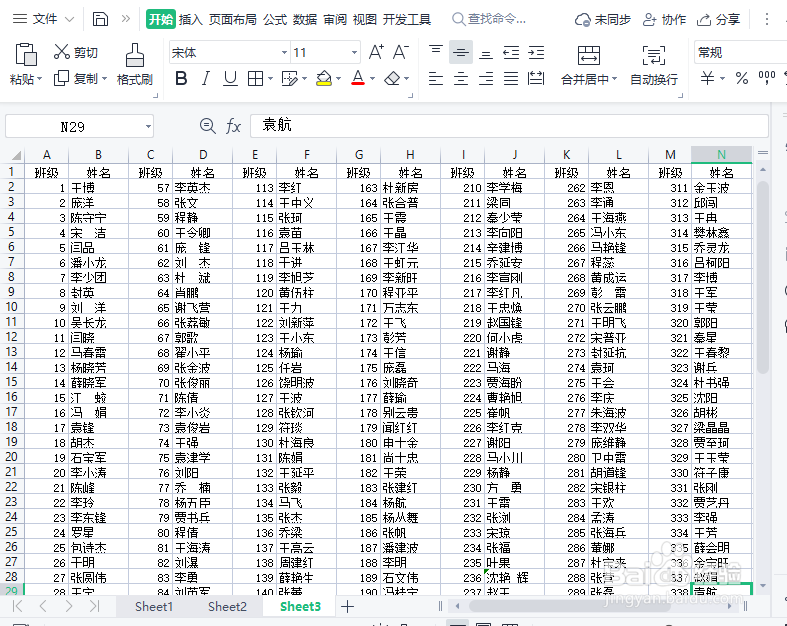The width and height of the screenshot is (787, 626).
Task: Click the fx Insert Function icon
Action: (x=233, y=126)
